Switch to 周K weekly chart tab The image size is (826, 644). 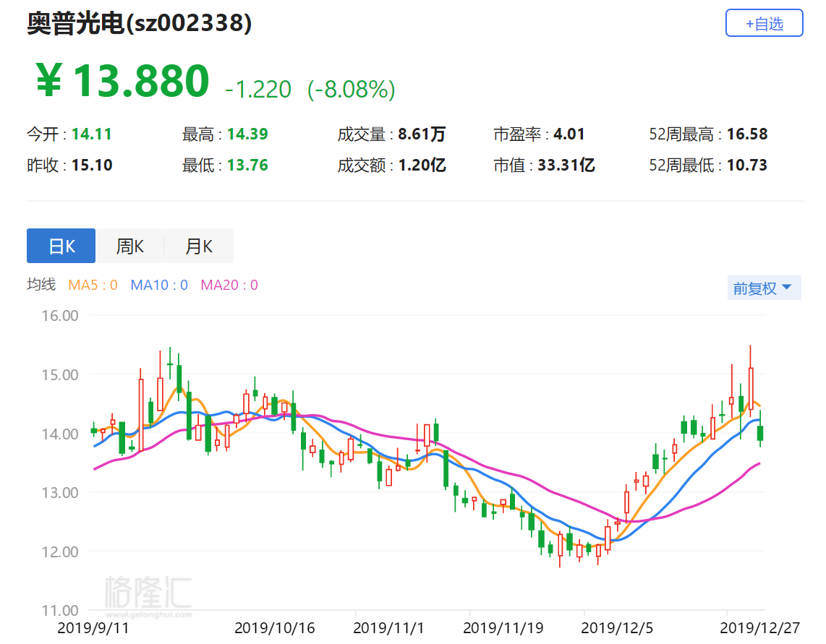click(129, 246)
